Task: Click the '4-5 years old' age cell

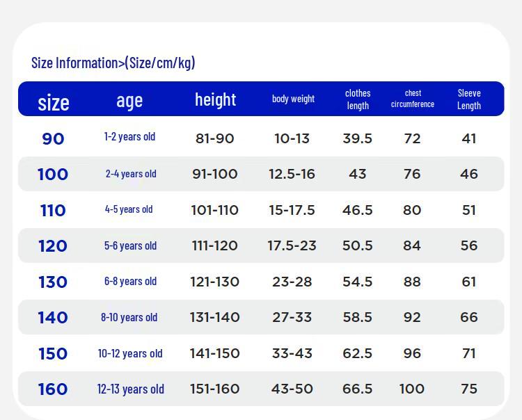Action: [129, 209]
